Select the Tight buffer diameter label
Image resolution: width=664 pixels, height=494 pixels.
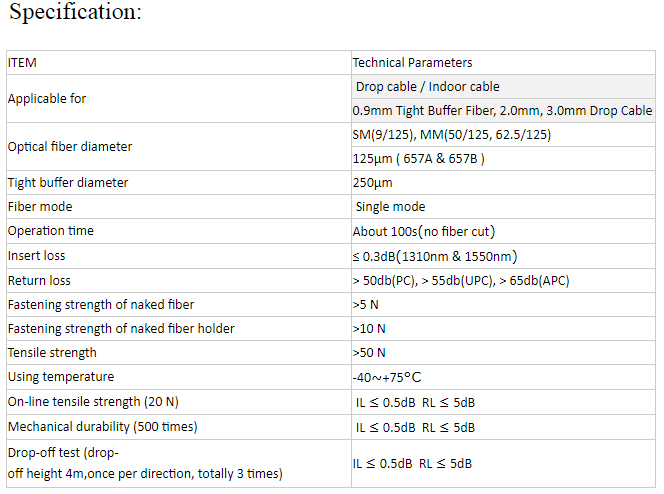(x=68, y=183)
